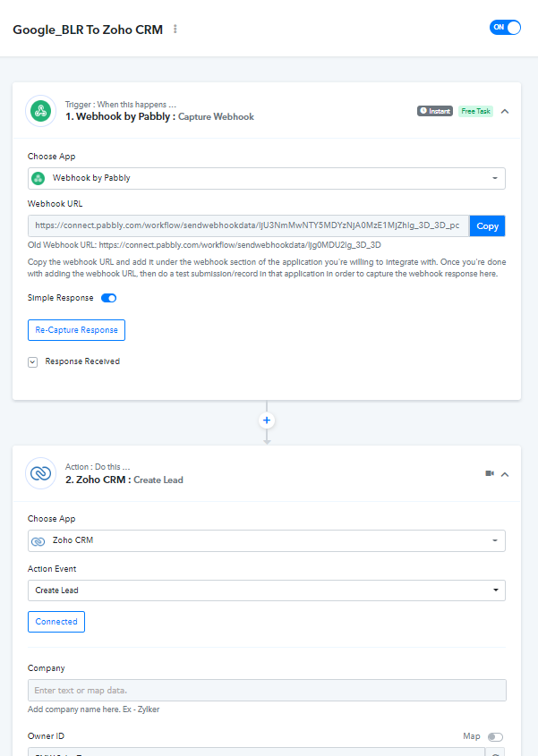The image size is (538, 756).
Task: Open the Create Lead action event dropdown
Action: point(267,590)
